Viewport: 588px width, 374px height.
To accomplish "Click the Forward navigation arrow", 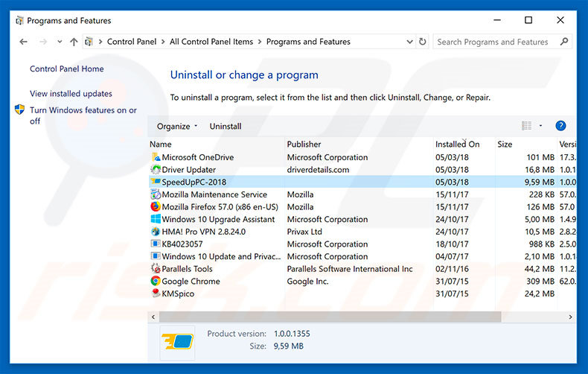I will 43,42.
